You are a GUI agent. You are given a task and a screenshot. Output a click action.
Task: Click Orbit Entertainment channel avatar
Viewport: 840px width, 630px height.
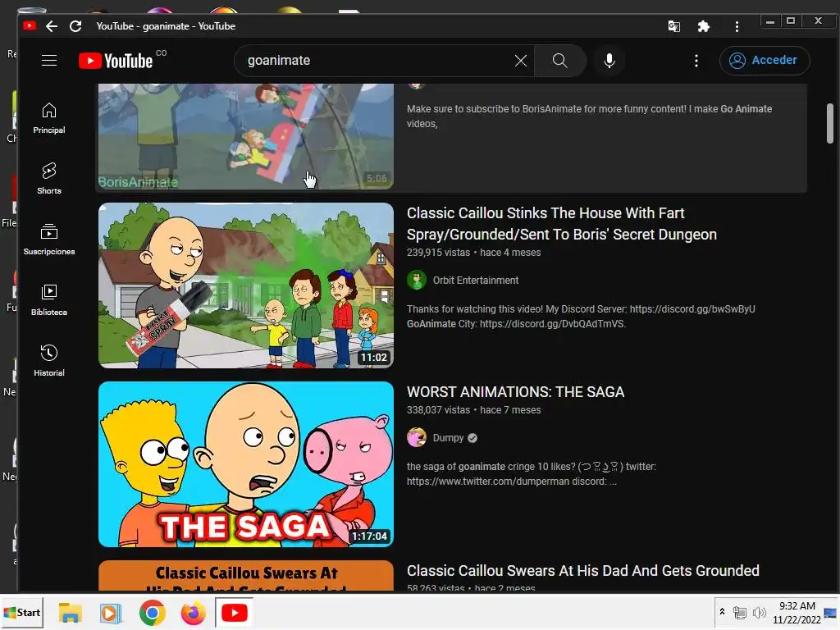[x=416, y=281]
